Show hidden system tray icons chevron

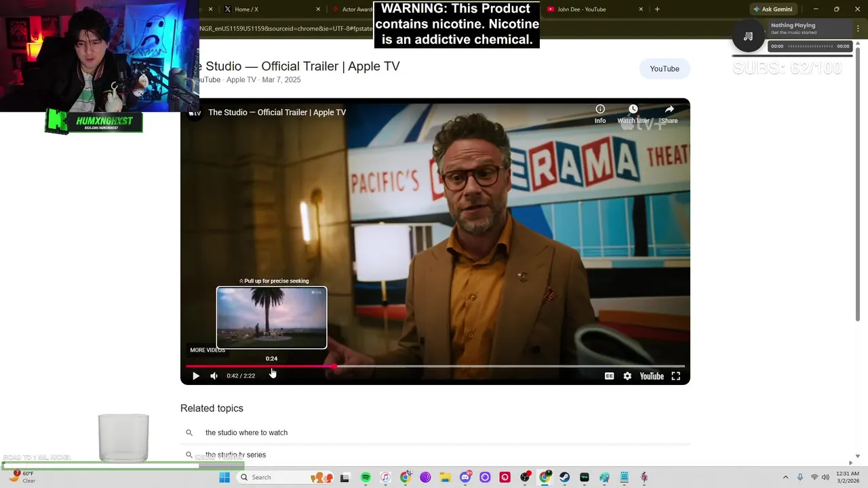coord(785,477)
